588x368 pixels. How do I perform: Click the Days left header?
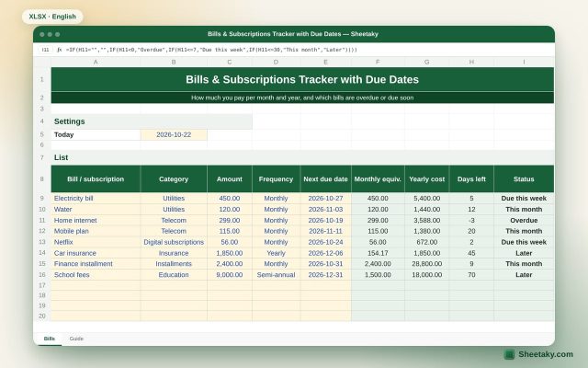(471, 179)
